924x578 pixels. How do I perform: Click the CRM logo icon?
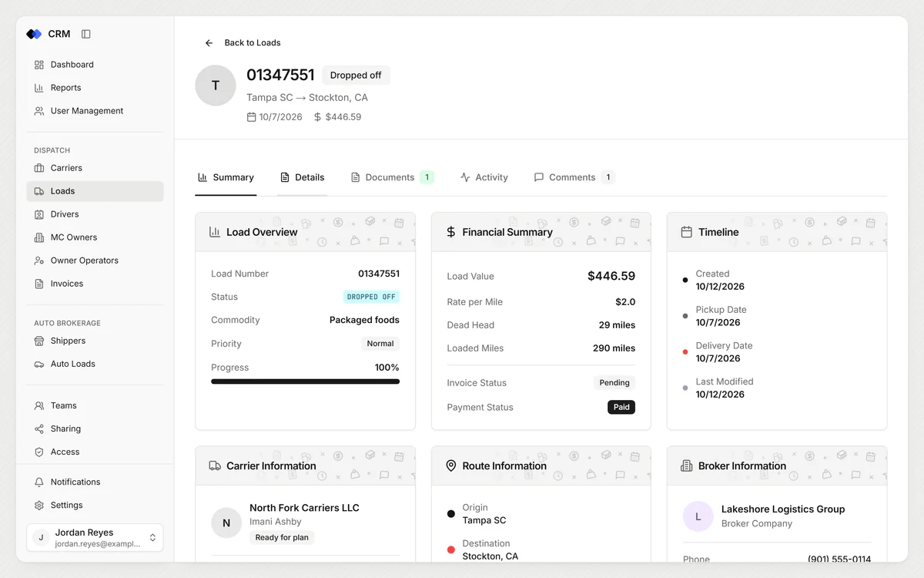34,34
